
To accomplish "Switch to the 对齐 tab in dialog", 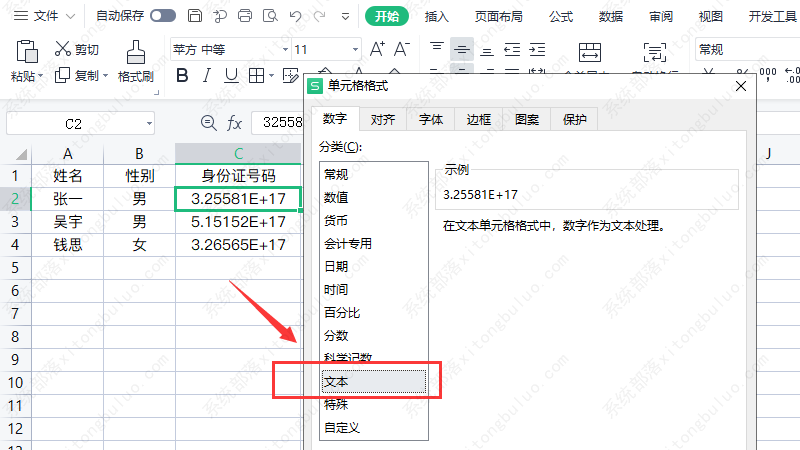I will [383, 120].
